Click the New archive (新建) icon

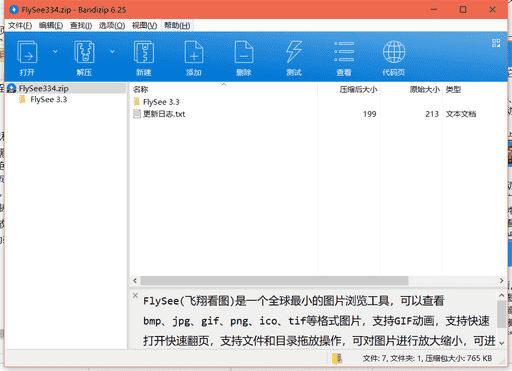point(144,52)
